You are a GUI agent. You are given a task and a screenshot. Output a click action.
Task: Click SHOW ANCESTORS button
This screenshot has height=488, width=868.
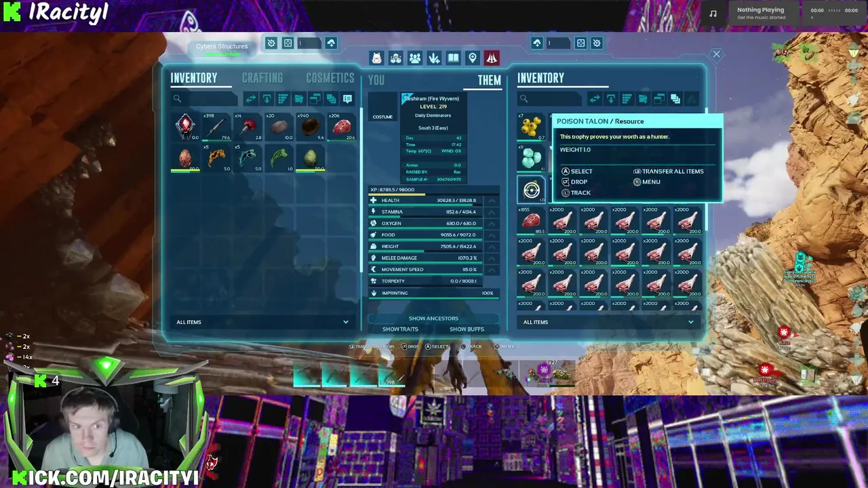pyautogui.click(x=433, y=319)
